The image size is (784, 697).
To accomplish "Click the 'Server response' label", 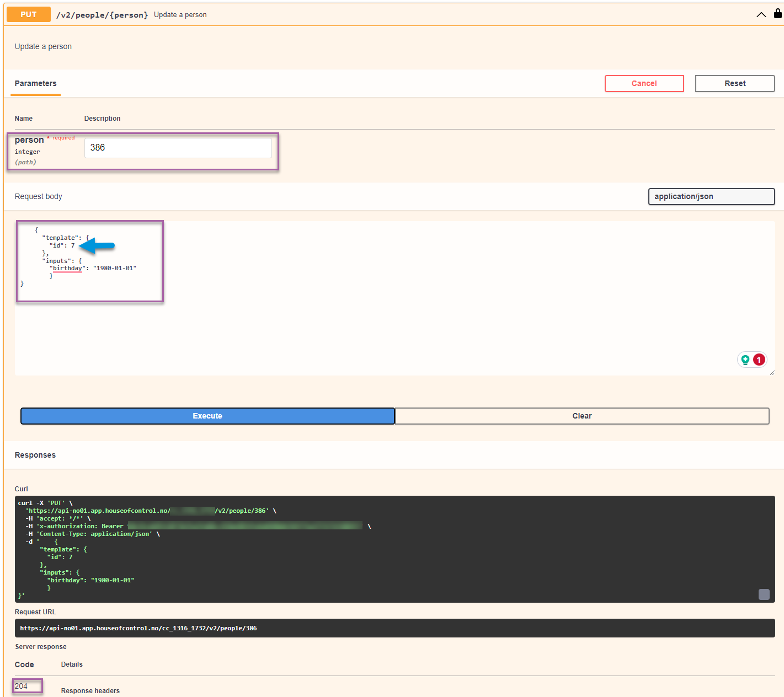I will tap(41, 647).
